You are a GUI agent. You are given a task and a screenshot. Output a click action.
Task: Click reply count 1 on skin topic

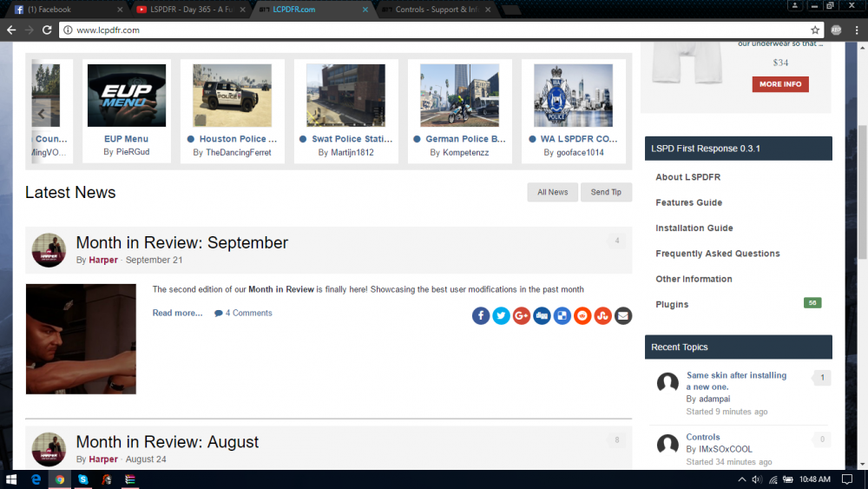coord(822,378)
